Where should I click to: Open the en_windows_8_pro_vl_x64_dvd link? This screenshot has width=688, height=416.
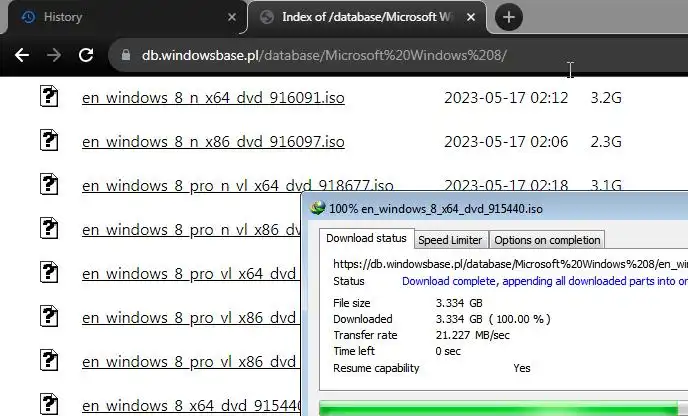point(189,273)
